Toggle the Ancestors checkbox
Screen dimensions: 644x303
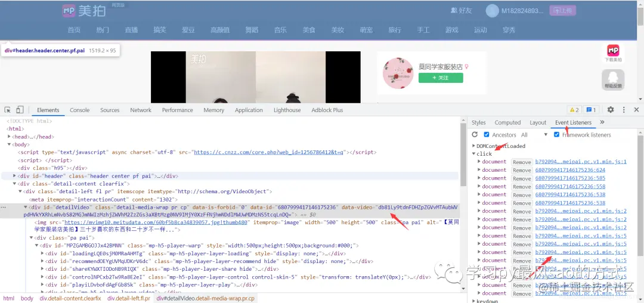(x=487, y=135)
